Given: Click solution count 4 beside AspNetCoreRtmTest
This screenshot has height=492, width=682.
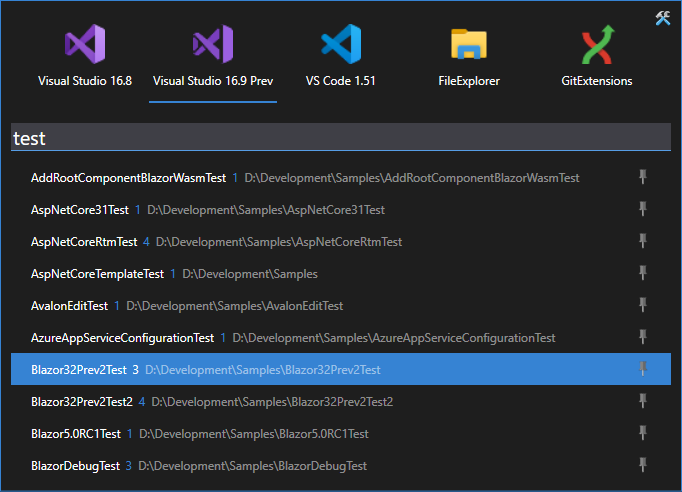Looking at the screenshot, I should [146, 242].
